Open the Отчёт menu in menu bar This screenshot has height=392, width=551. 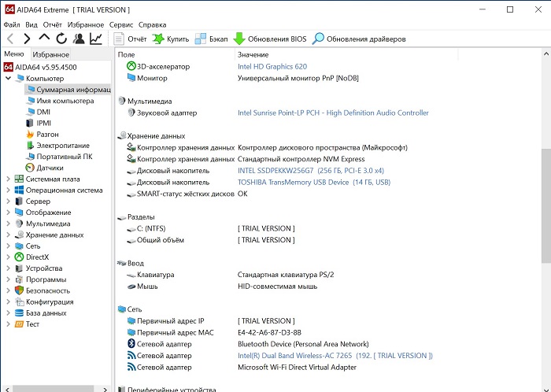pyautogui.click(x=53, y=24)
